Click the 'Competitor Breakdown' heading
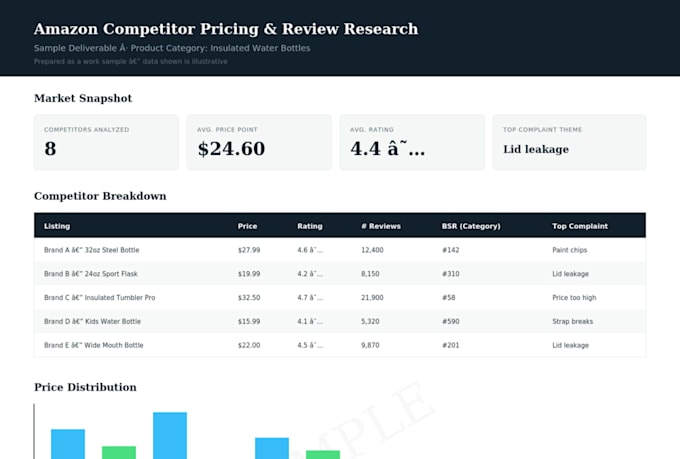This screenshot has width=680, height=459. coord(100,196)
